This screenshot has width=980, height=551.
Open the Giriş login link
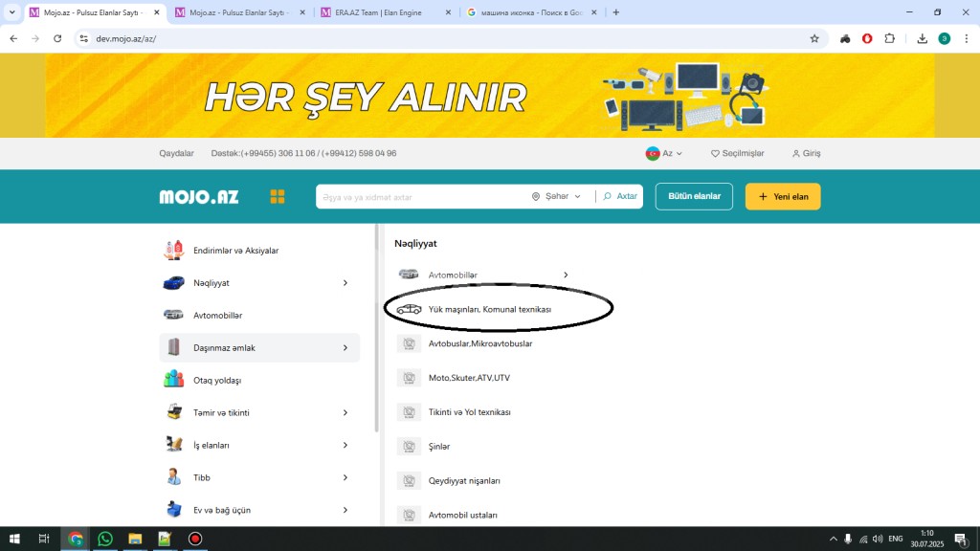pos(806,153)
